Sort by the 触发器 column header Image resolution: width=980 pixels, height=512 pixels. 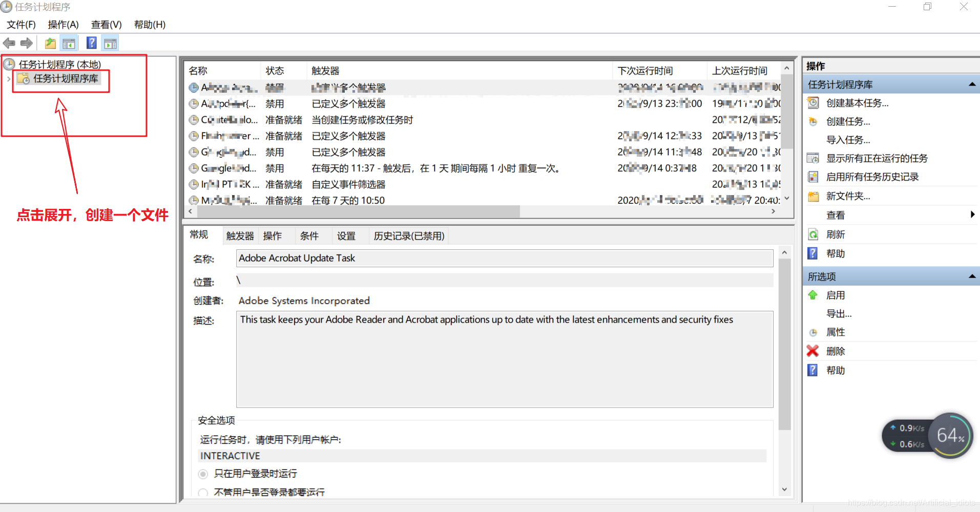[460, 71]
